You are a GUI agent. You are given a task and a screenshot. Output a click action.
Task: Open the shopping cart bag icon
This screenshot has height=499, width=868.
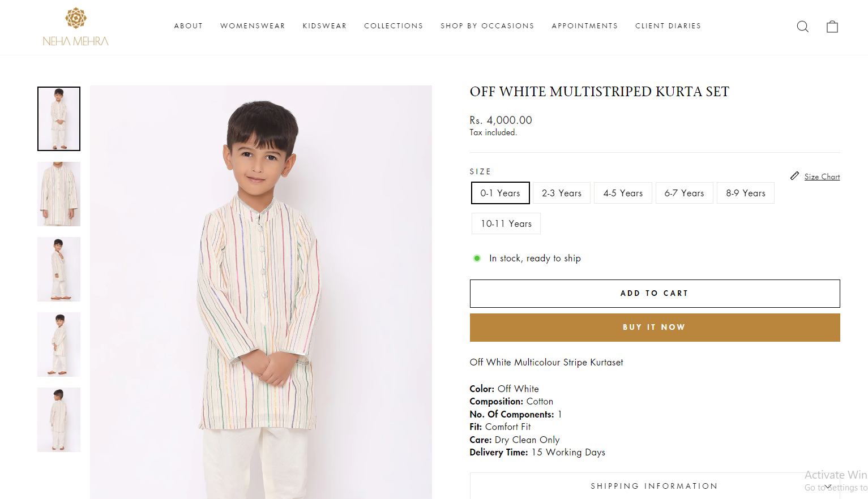(x=832, y=27)
